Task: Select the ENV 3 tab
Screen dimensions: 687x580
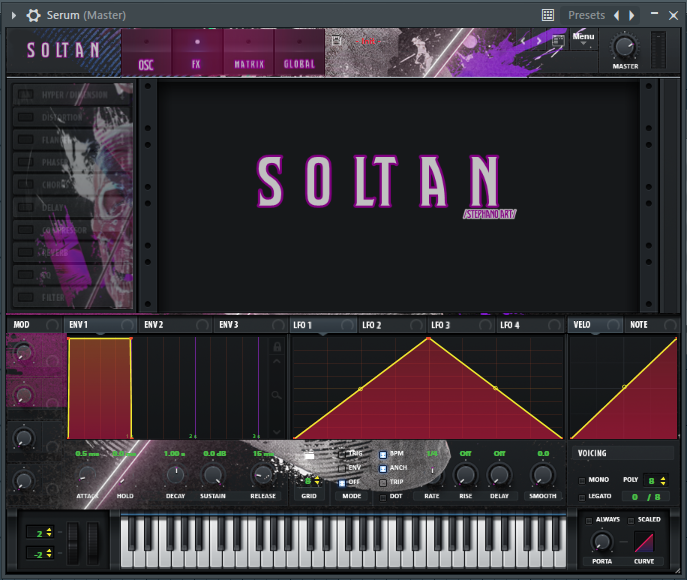Action: click(x=251, y=325)
